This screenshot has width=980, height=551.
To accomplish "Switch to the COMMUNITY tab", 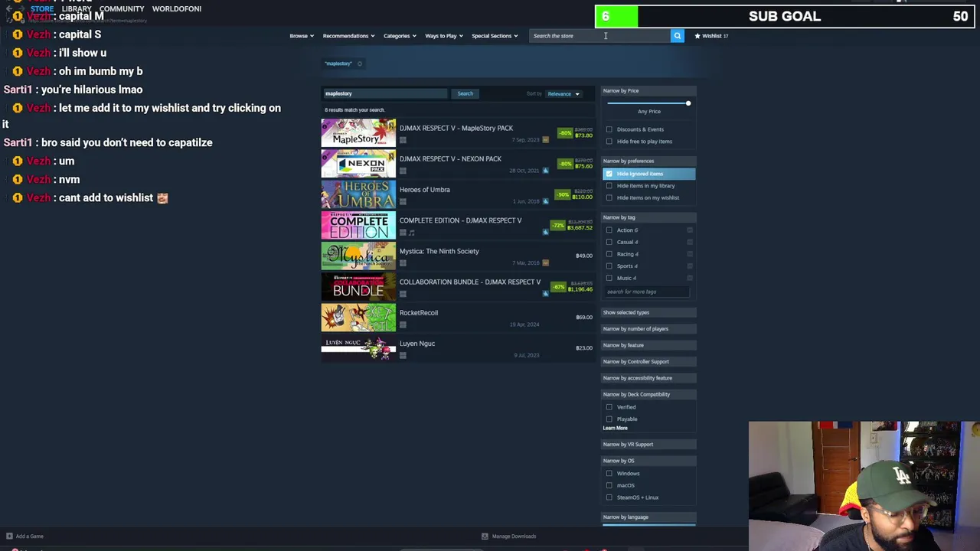I will 122,8.
